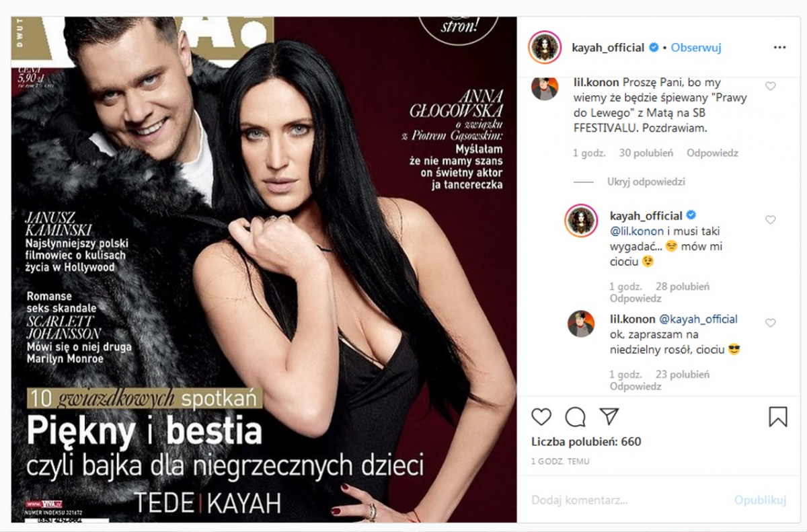The width and height of the screenshot is (807, 532).
Task: Click the @kayah_official mention in the last reply
Action: [698, 319]
